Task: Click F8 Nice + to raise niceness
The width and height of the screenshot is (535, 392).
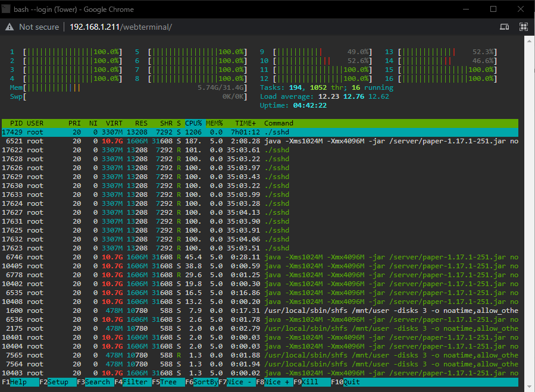Action: click(275, 382)
